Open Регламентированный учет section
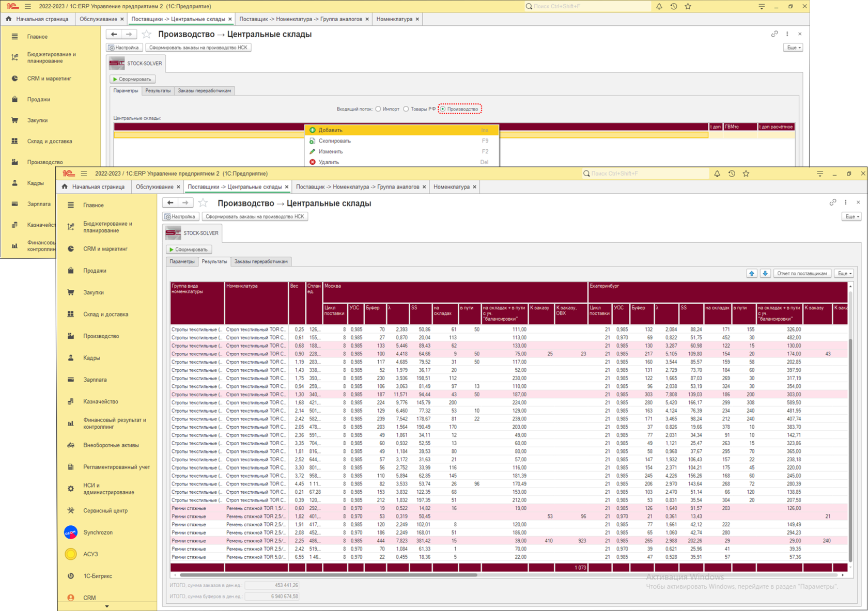Image resolution: width=868 pixels, height=611 pixels. coord(116,467)
